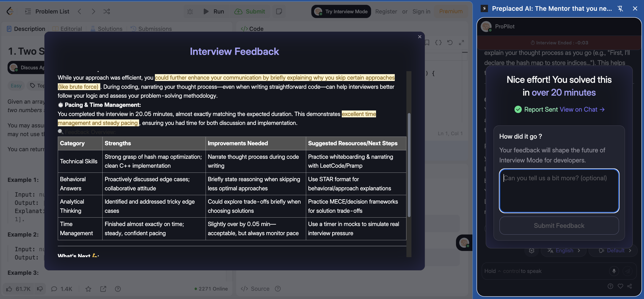
Task: Click the Behavioral Answers category cell
Action: click(80, 183)
